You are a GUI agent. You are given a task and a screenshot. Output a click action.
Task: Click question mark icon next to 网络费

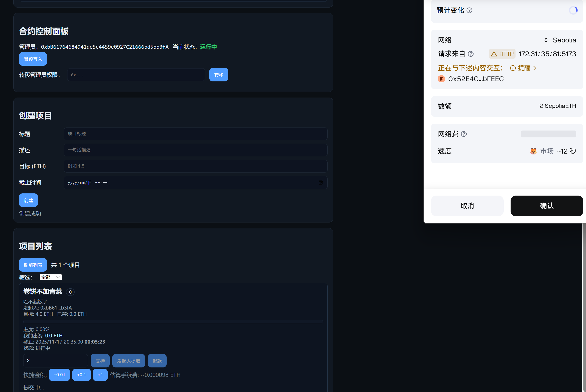[464, 134]
